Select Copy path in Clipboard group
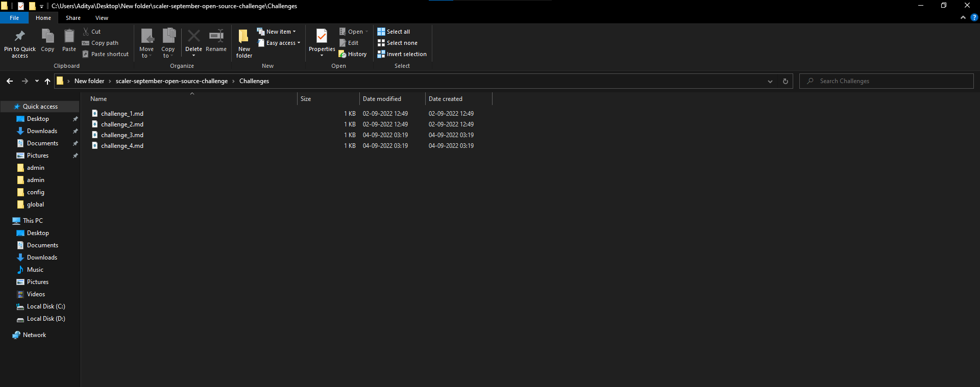This screenshot has height=387, width=980. coord(100,43)
